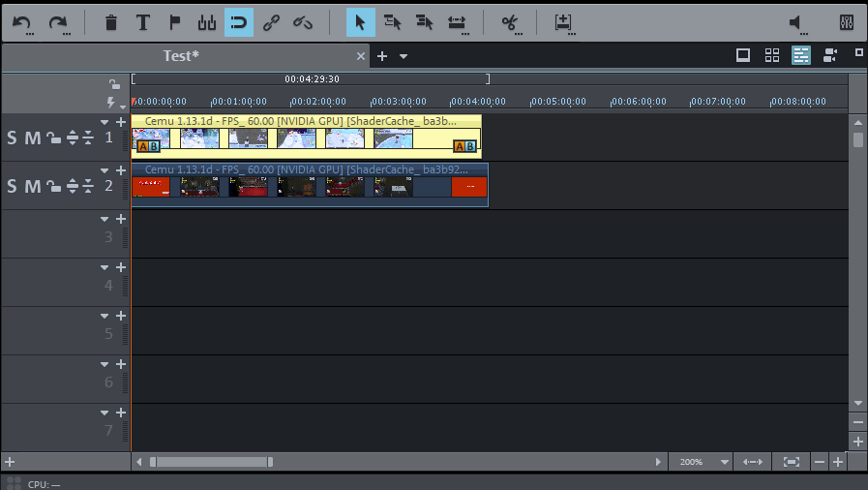The width and height of the screenshot is (868, 490).
Task: Select the stretch mouse mode icon
Action: (x=457, y=22)
